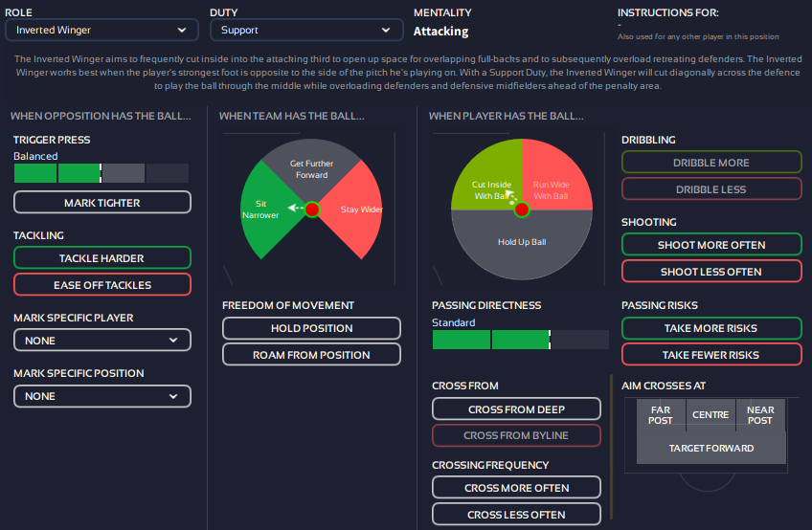Viewport: 812px width, 530px height.
Task: Enable Dribble More
Action: (x=711, y=163)
